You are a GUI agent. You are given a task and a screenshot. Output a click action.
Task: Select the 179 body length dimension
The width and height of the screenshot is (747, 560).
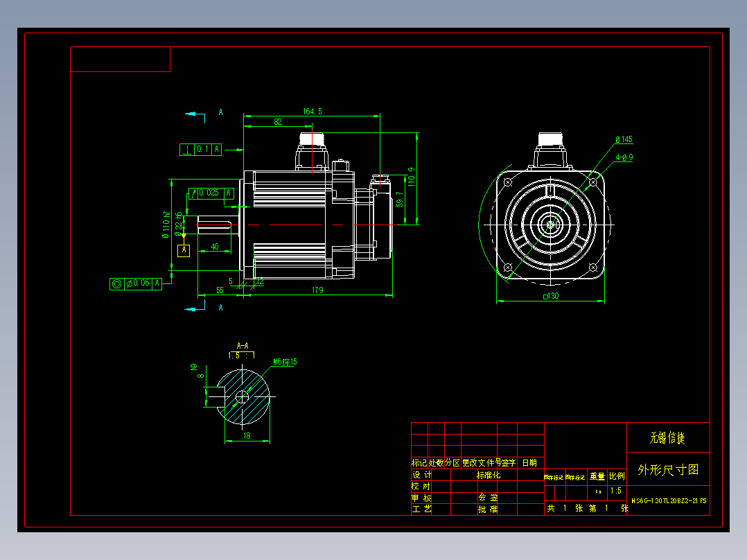point(318,290)
